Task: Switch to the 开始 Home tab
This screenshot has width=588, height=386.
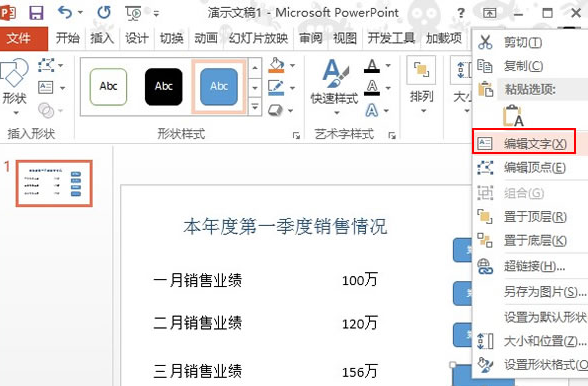Action: point(68,38)
